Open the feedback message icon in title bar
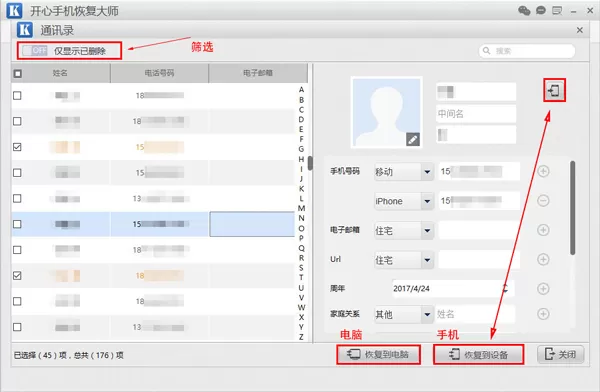The height and width of the screenshot is (392, 600). 557,10
